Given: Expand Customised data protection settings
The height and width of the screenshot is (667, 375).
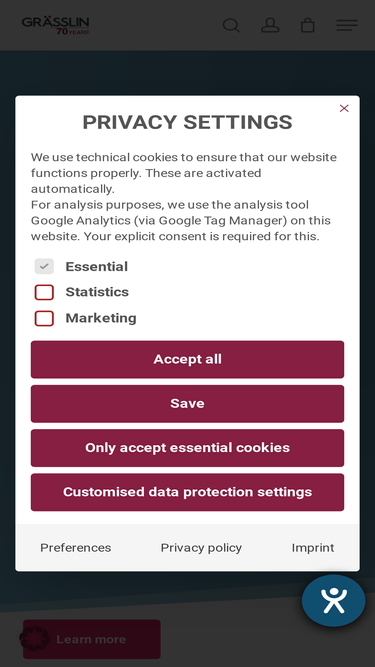Looking at the screenshot, I should click(x=188, y=492).
